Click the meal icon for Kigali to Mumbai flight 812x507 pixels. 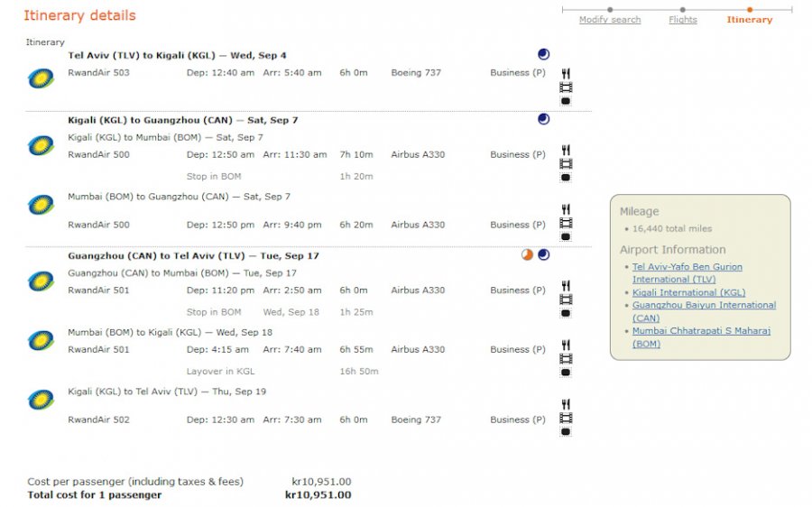point(566,150)
